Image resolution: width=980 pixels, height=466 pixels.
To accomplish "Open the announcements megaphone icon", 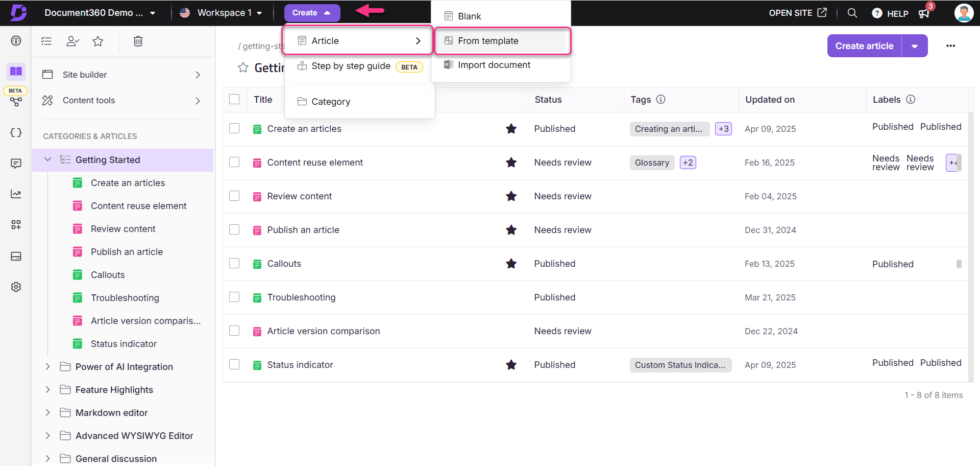I will pyautogui.click(x=924, y=13).
